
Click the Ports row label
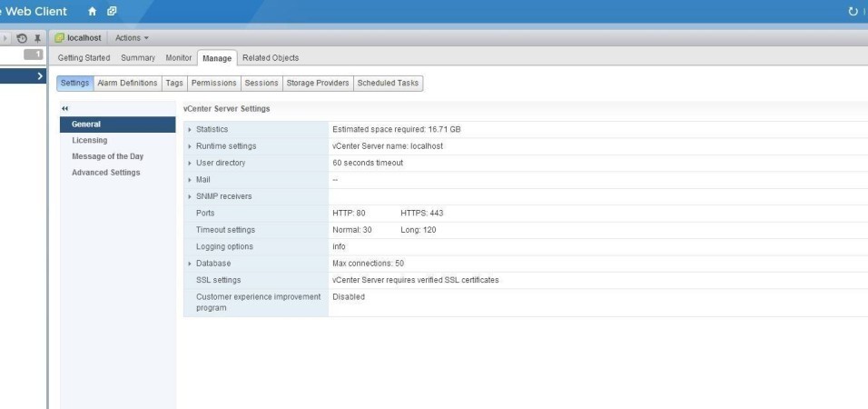coord(205,214)
